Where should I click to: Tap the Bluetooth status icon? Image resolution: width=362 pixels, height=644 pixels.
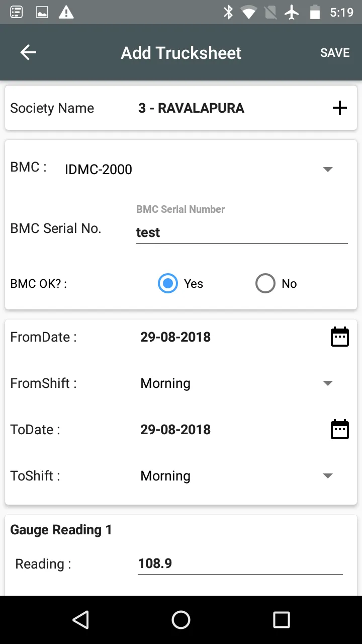[x=228, y=12]
